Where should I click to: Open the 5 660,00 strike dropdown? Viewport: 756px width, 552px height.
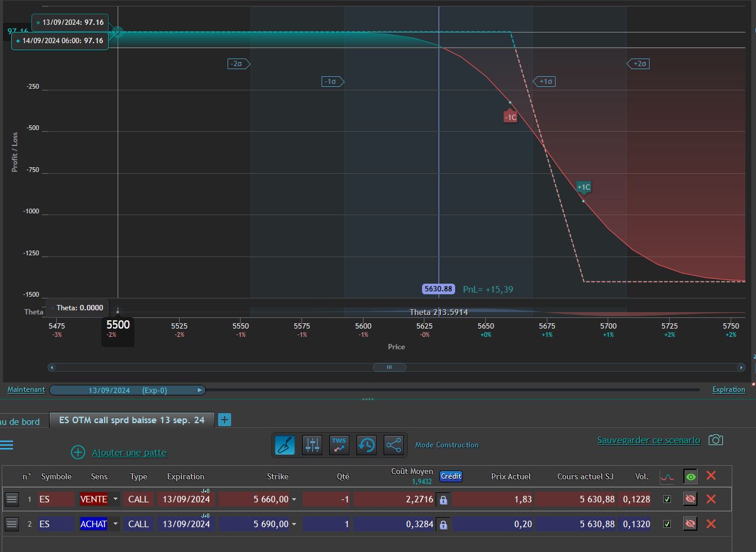pos(294,499)
